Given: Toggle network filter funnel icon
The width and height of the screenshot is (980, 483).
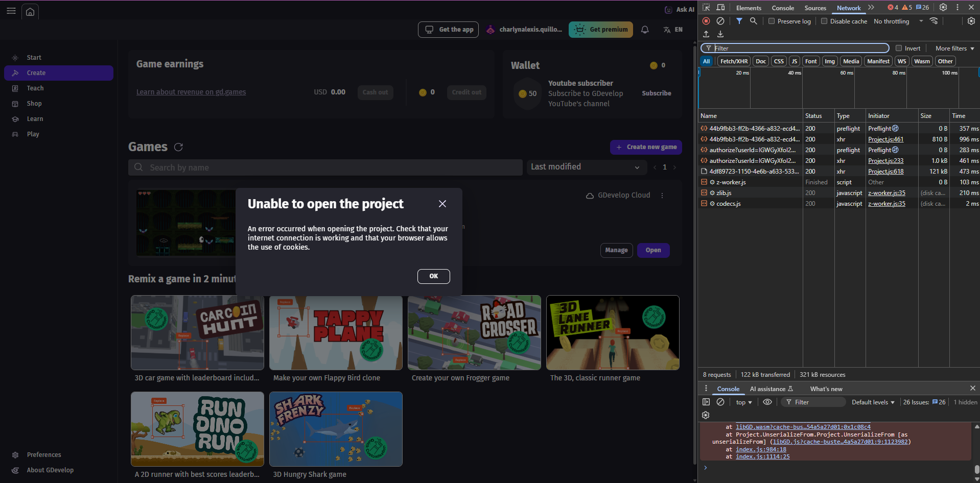Looking at the screenshot, I should pos(739,21).
